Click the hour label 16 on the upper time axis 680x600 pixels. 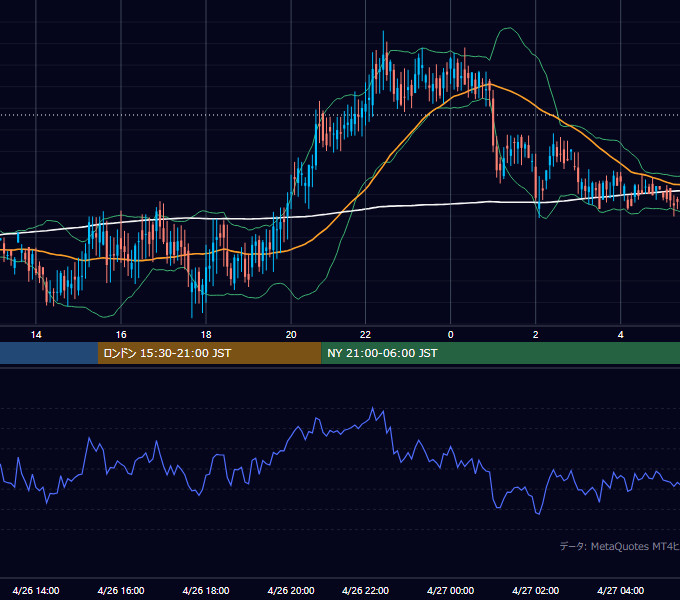(x=121, y=335)
